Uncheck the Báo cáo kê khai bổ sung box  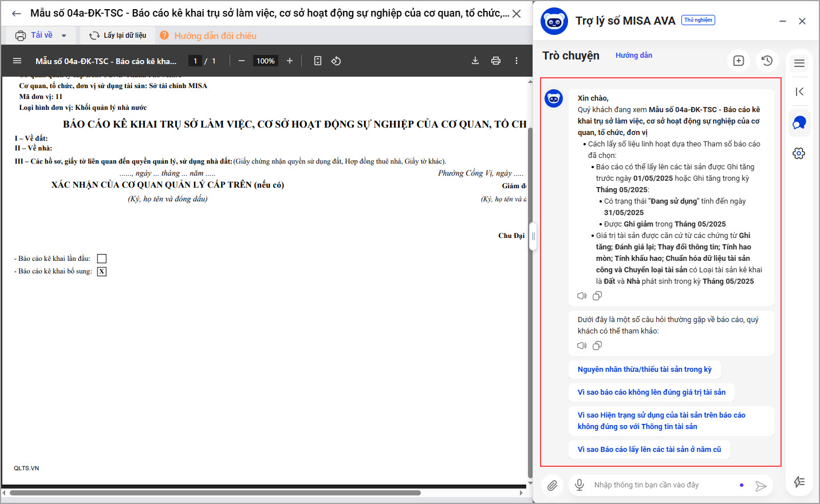pyautogui.click(x=102, y=272)
